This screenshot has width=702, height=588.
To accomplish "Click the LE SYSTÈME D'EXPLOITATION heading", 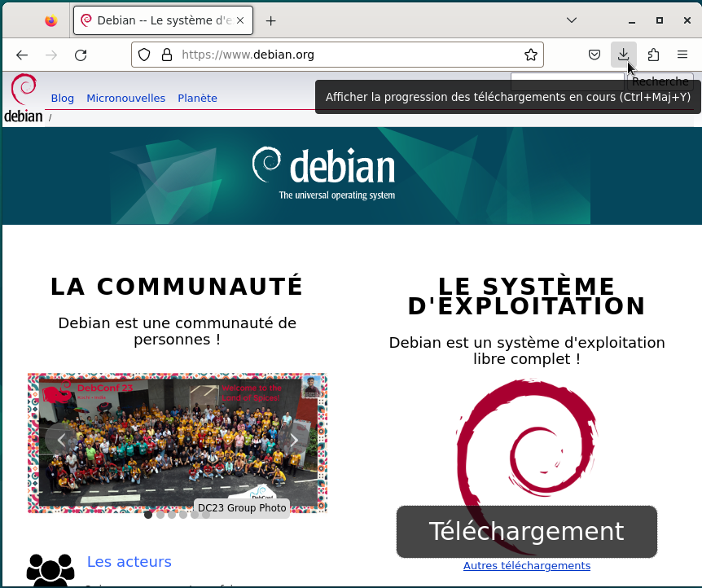I will click(527, 296).
